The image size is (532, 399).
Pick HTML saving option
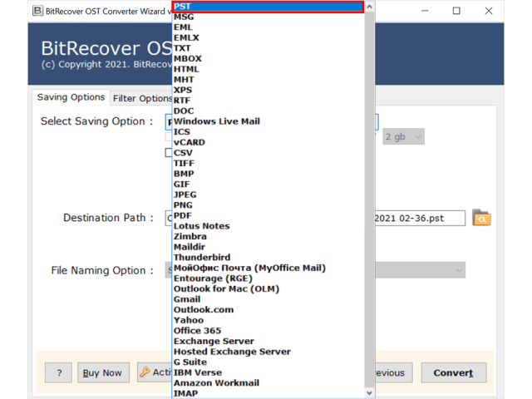268,69
